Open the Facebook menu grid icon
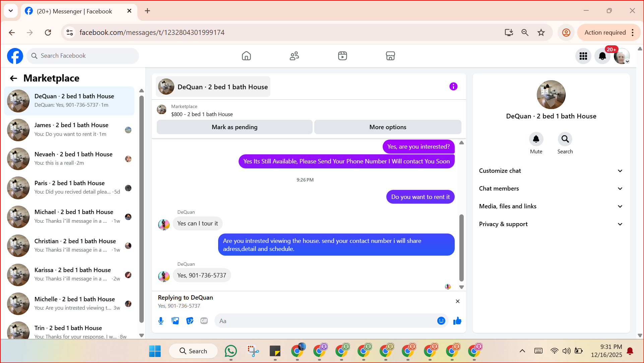This screenshot has width=644, height=363. click(583, 56)
